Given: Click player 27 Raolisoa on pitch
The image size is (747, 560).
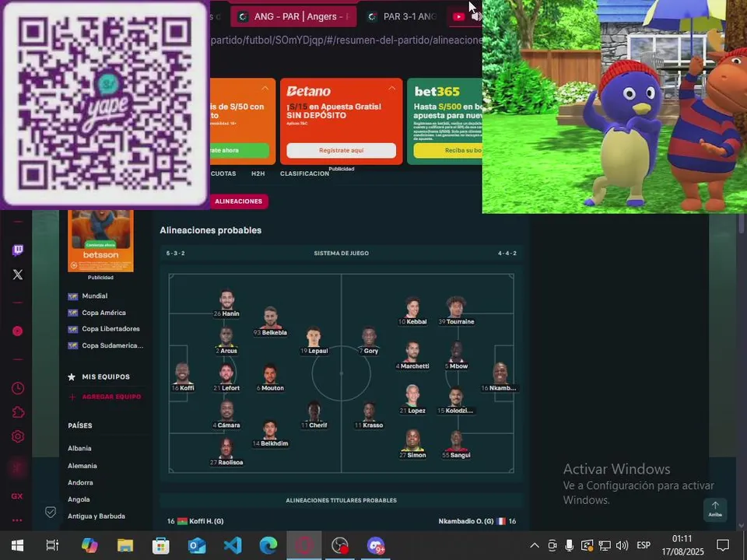Looking at the screenshot, I should coord(226,451).
